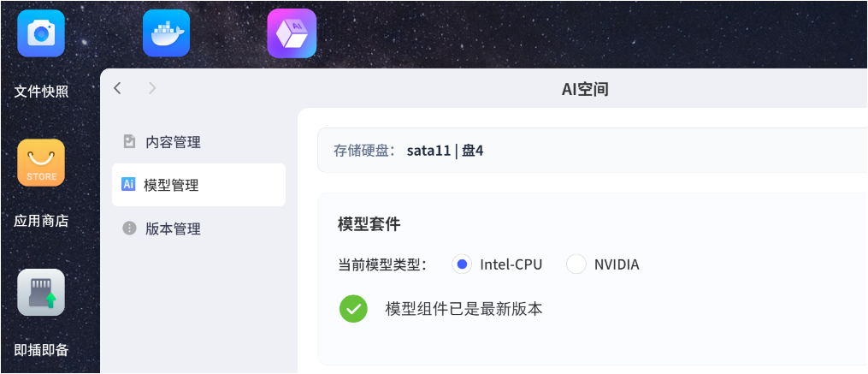The width and height of the screenshot is (868, 374).
Task: Select the NVIDIA model type radio
Action: [576, 264]
